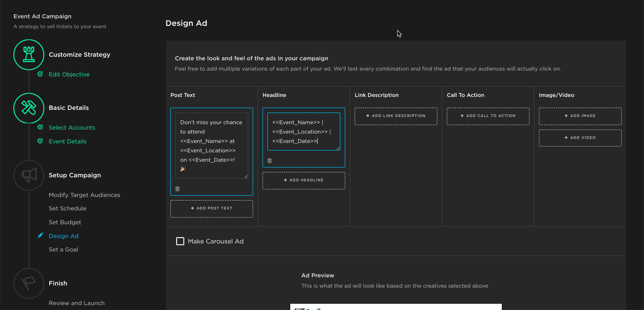Click the Ad Preview heading
644x310 pixels.
click(318, 276)
